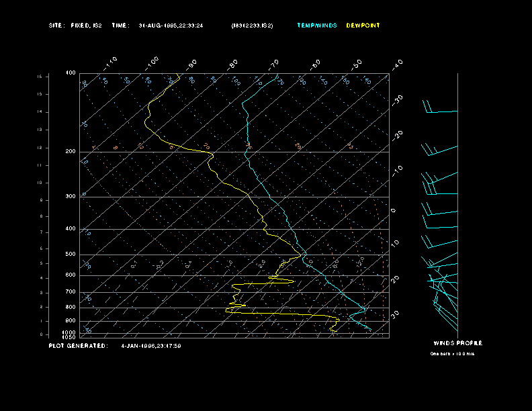Click the -100 isotherm label
The width and height of the screenshot is (532, 411).
[x=152, y=64]
